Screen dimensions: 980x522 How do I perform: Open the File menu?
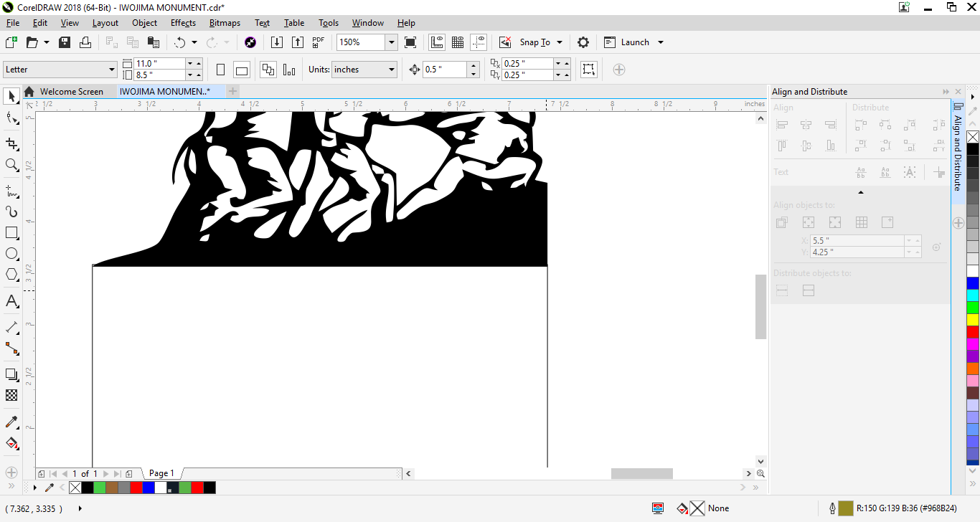12,23
